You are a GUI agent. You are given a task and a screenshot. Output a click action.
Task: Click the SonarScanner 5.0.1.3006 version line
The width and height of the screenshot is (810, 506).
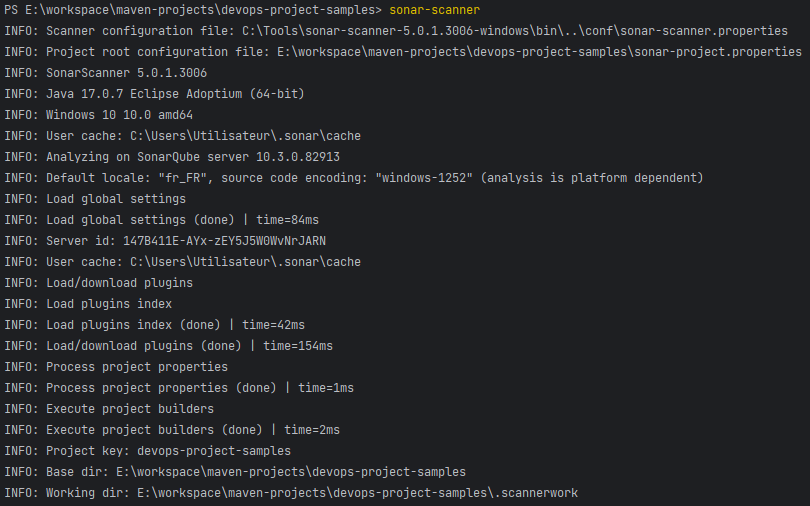tap(106, 73)
